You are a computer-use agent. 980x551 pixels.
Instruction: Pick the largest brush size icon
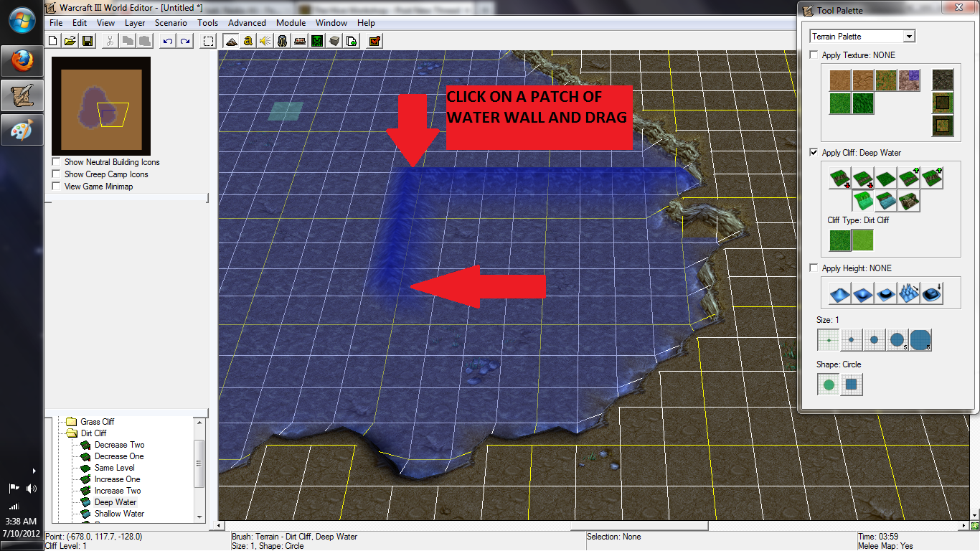click(x=920, y=340)
